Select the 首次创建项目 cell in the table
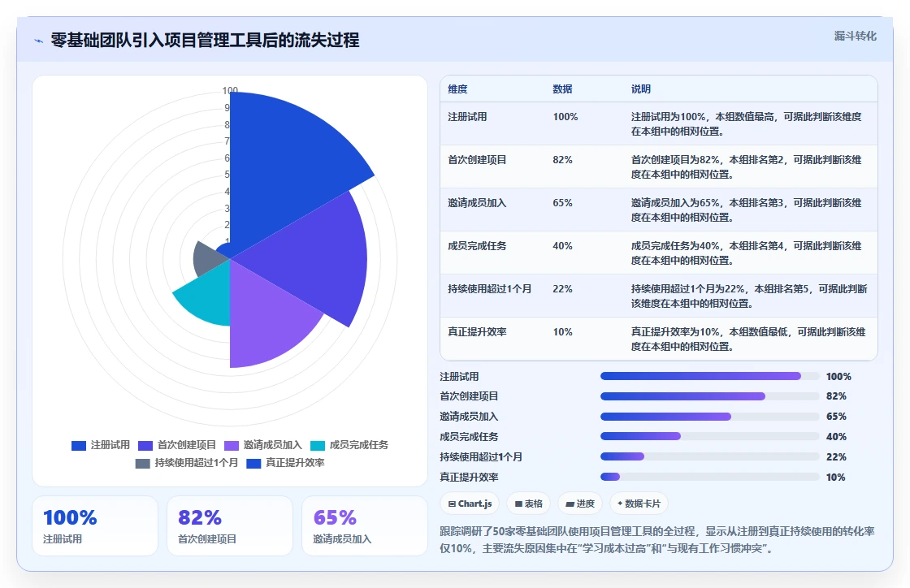This screenshot has height=588, width=910. [477, 159]
